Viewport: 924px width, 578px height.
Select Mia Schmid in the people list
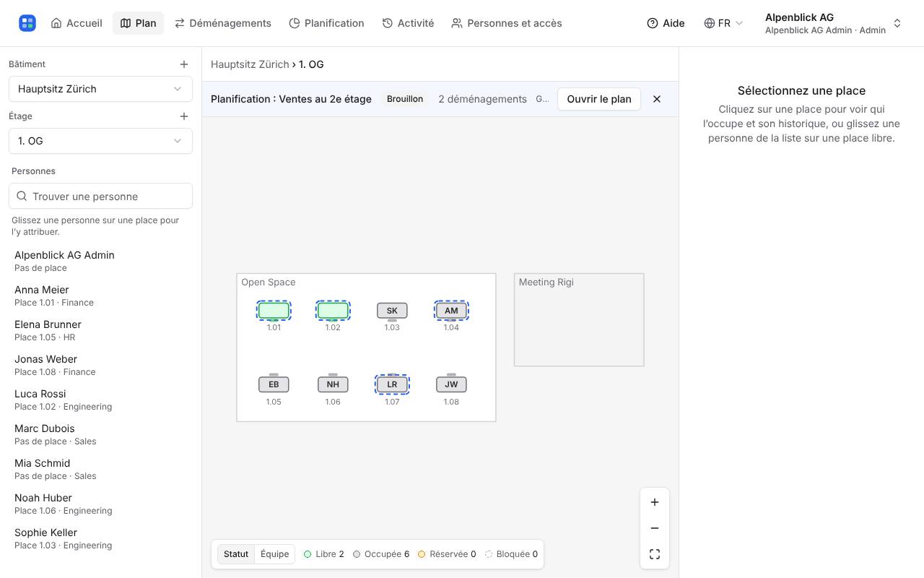pos(100,469)
